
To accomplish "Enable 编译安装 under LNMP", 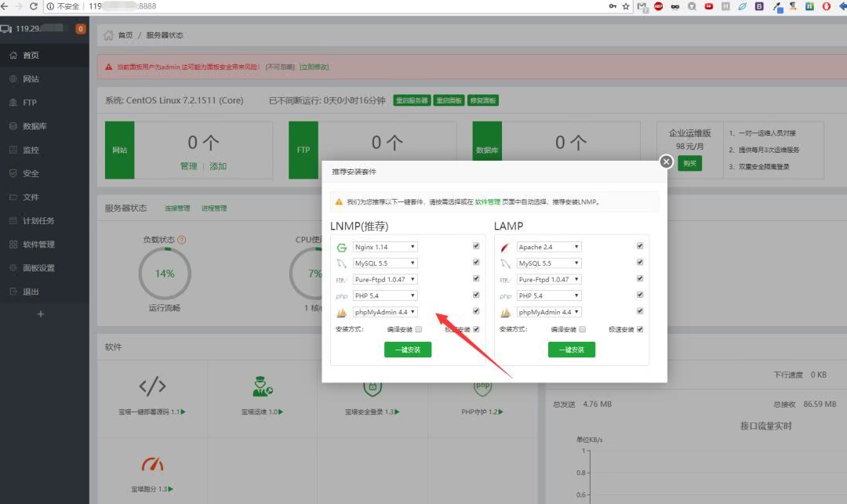I will (x=419, y=329).
